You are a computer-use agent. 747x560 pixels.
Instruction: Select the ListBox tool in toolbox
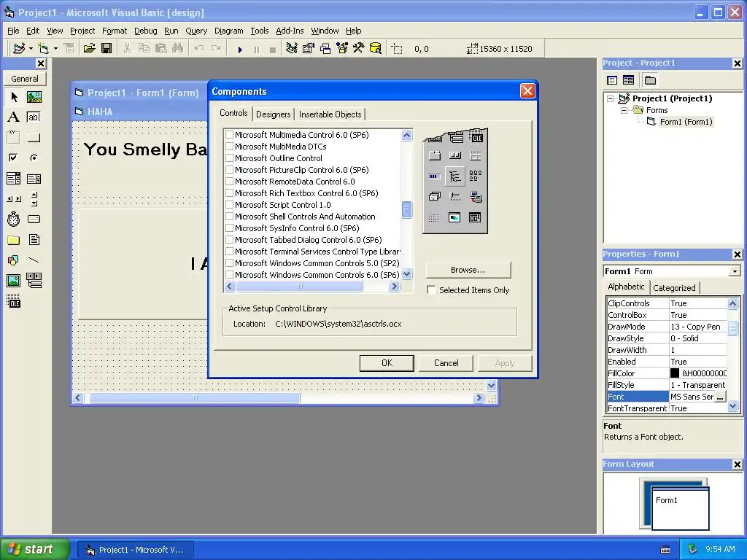[34, 179]
